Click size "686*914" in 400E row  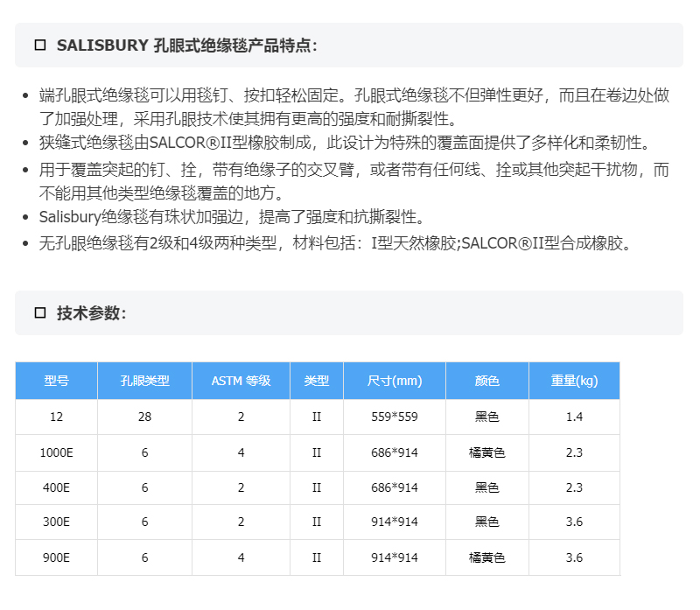pyautogui.click(x=395, y=487)
